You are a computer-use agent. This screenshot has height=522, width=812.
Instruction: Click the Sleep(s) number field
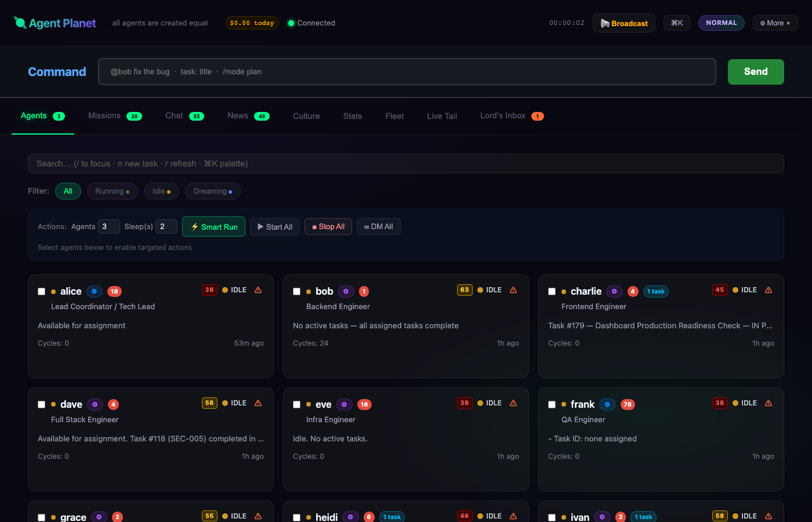(x=166, y=227)
